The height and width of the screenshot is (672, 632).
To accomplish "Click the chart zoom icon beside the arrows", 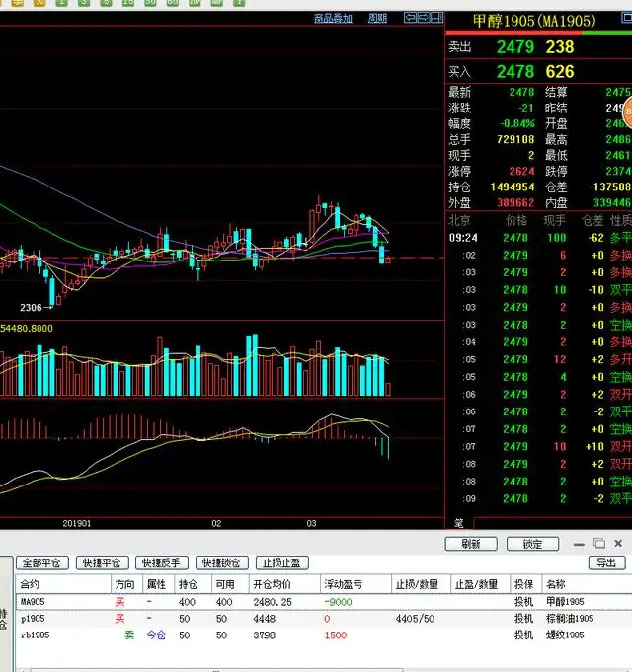I will pyautogui.click(x=436, y=18).
